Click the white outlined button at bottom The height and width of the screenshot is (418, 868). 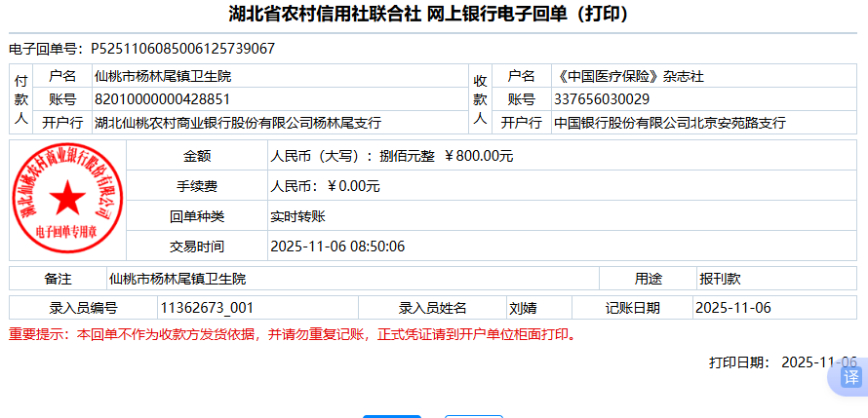coord(473,415)
